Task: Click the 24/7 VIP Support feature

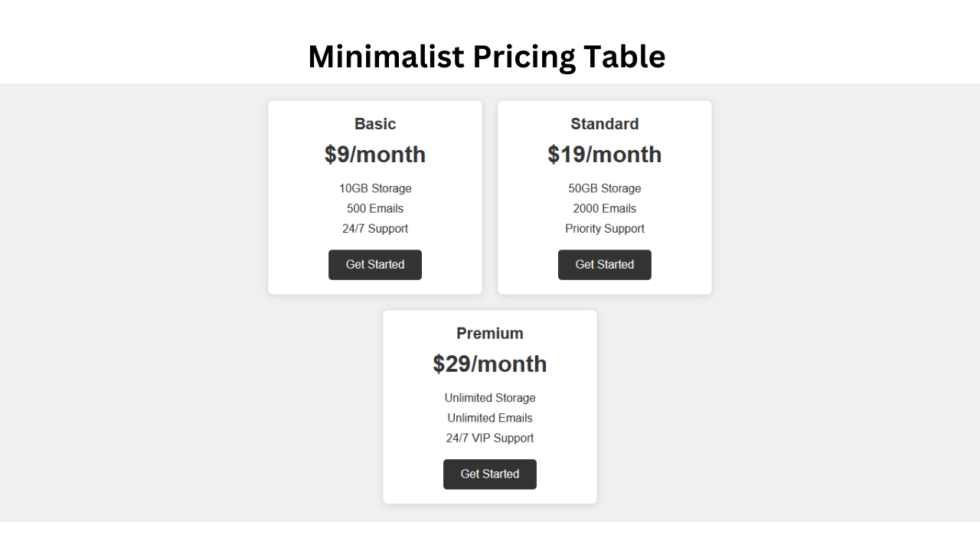Action: (490, 438)
